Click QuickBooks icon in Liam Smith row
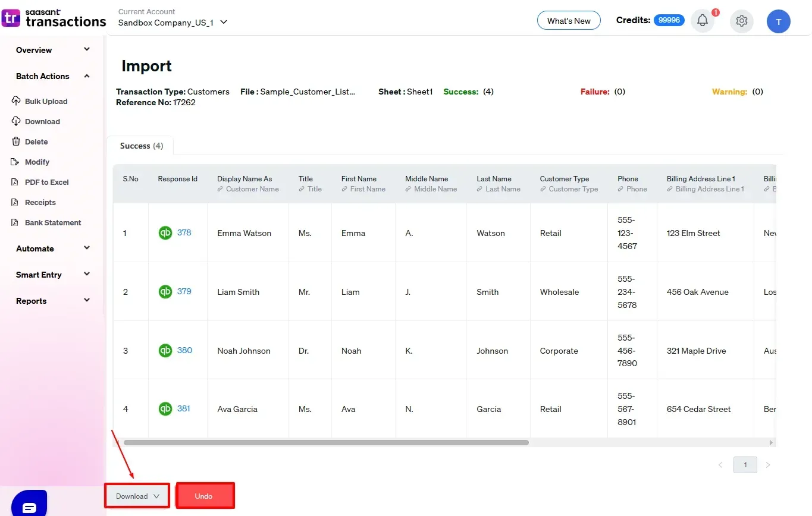 pyautogui.click(x=165, y=292)
